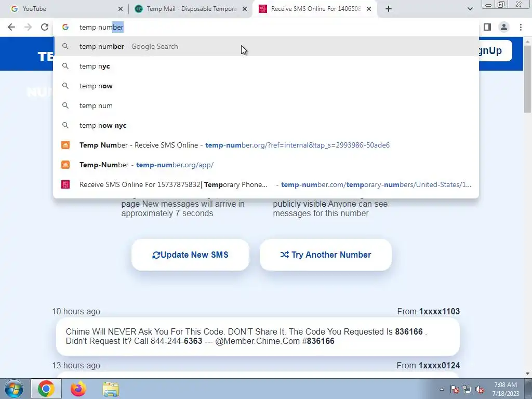The image size is (532, 399).
Task: Select the Receive SMS Online tab
Action: [x=315, y=9]
